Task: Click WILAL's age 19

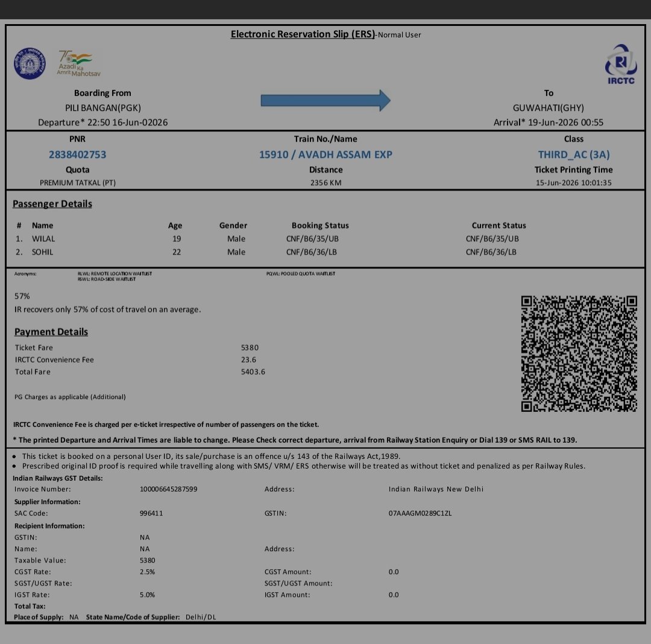Action: pyautogui.click(x=177, y=239)
